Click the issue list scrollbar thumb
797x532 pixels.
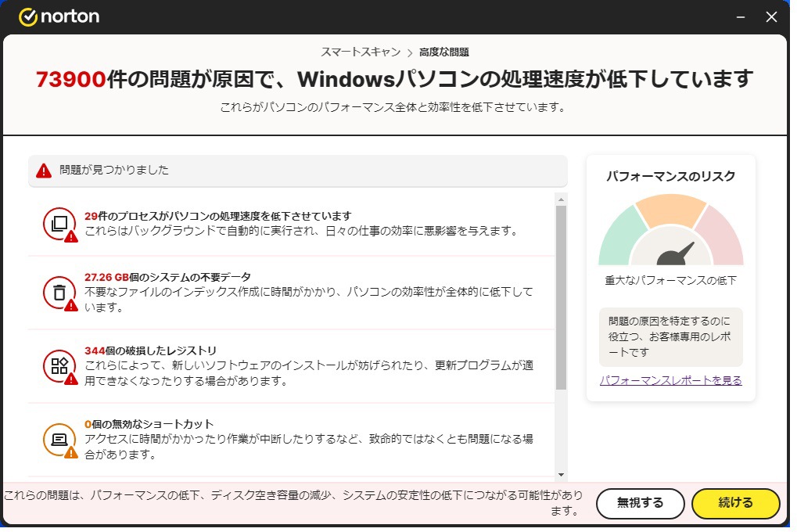(561, 297)
